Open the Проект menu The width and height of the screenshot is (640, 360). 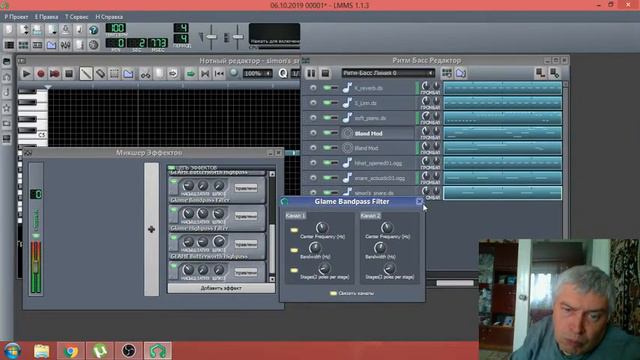(x=16, y=17)
